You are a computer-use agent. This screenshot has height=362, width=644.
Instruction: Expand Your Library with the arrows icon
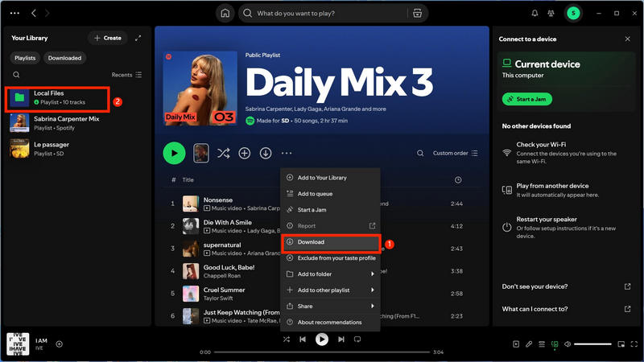(138, 38)
